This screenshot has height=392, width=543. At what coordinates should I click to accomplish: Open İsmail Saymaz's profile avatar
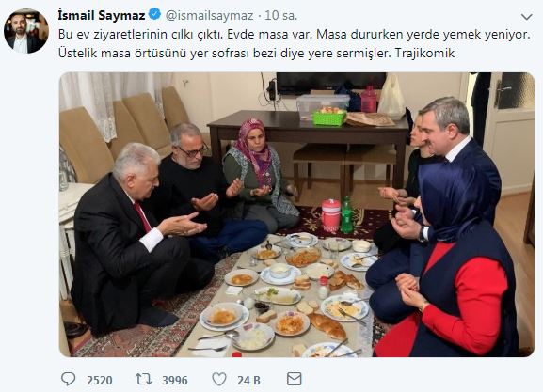click(x=26, y=31)
